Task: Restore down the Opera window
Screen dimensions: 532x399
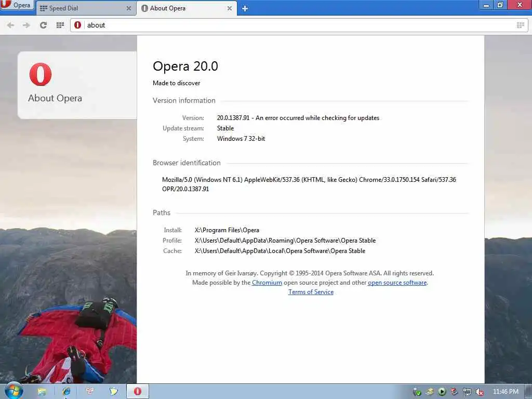Action: click(x=500, y=5)
